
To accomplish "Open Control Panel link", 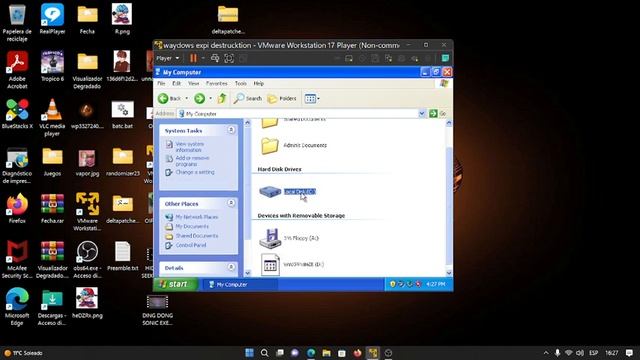I will click(x=191, y=245).
